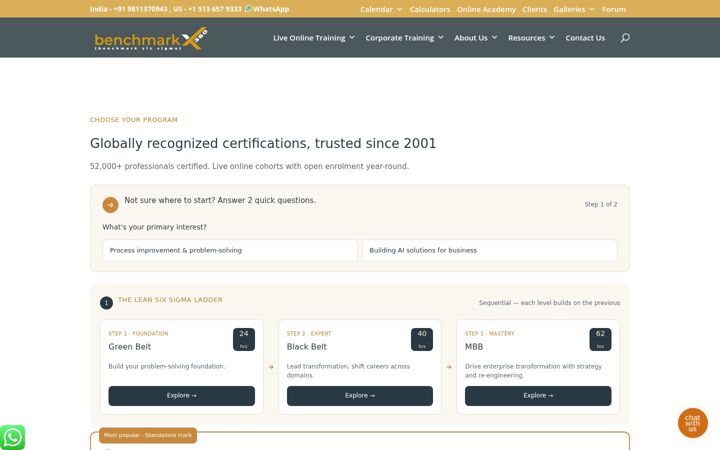Screen dimensions: 720x450
Task: Expand the Galleries dropdown
Action: [574, 9]
